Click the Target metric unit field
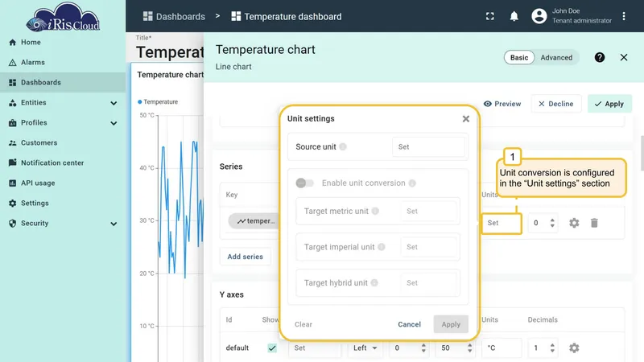The width and height of the screenshot is (644, 362). pos(428,211)
